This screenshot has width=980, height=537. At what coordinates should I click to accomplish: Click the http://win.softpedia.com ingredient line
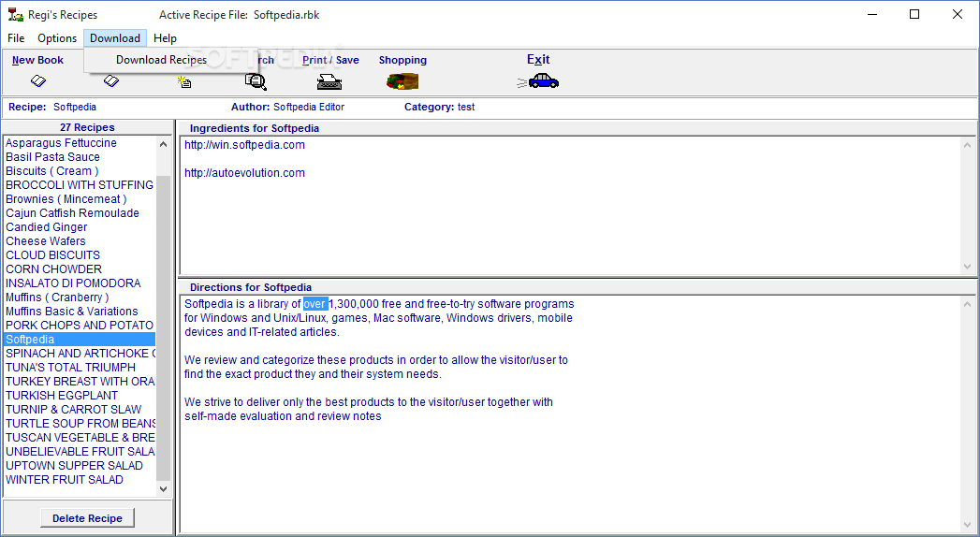244,145
